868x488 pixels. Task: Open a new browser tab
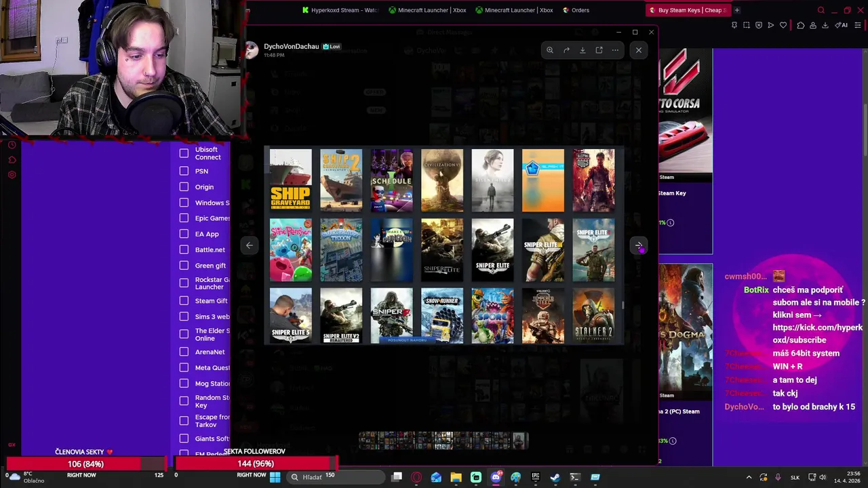737,10
